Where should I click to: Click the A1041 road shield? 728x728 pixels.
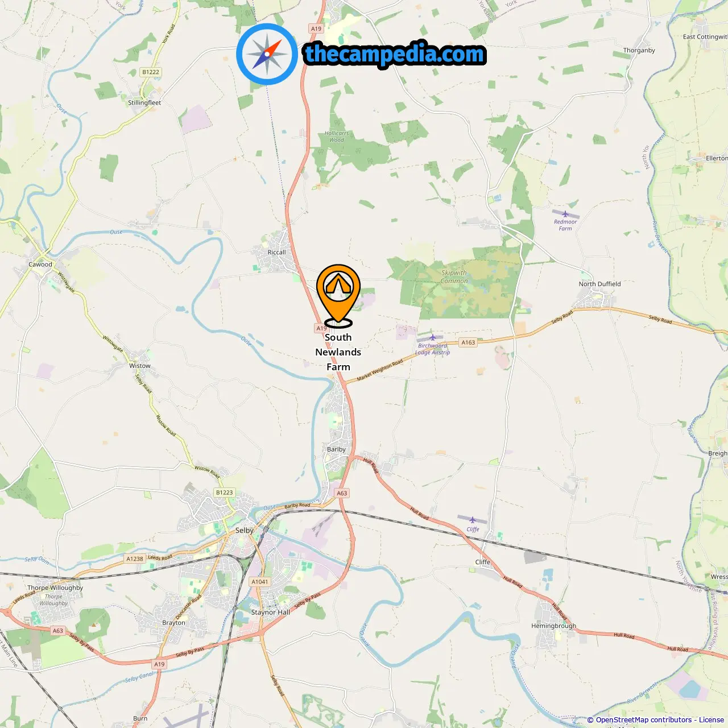coord(260,582)
